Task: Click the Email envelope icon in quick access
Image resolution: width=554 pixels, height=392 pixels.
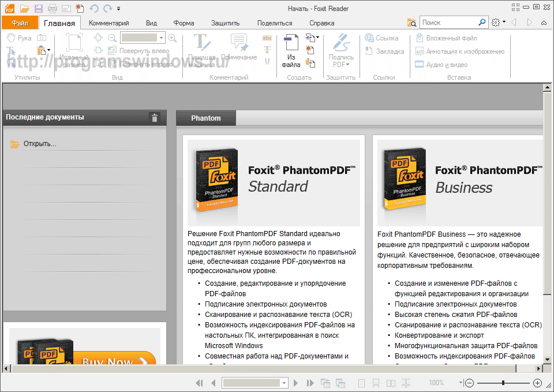Action: pyautogui.click(x=66, y=8)
